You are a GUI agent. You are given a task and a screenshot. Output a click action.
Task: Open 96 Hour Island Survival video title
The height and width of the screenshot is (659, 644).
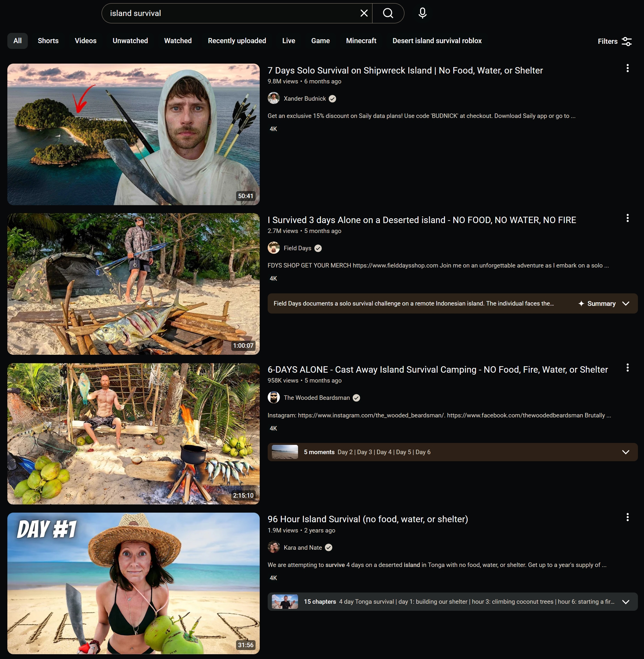tap(367, 519)
